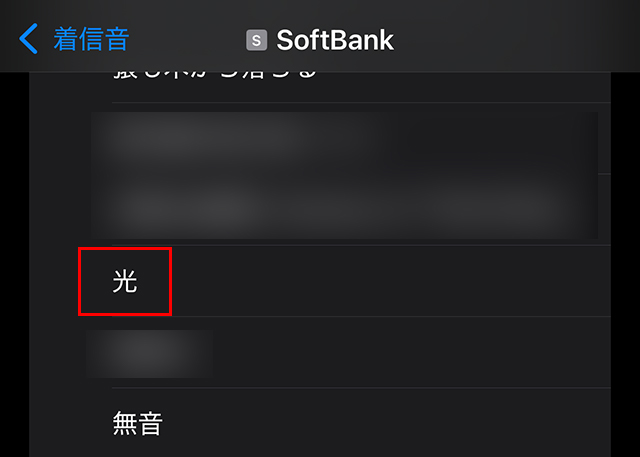Click the empty right side of 光 row
Image resolution: width=640 pixels, height=457 pixels.
coord(392,281)
